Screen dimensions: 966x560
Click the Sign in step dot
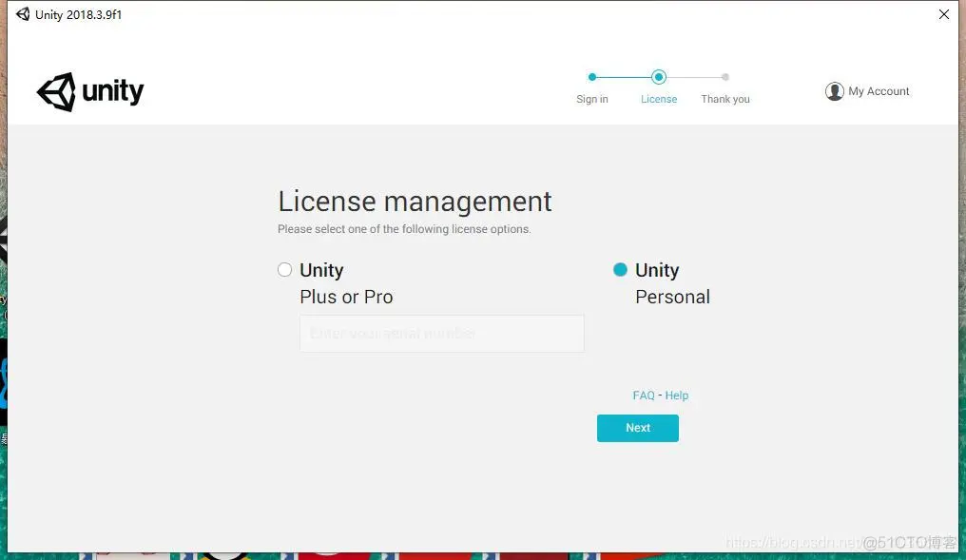(592, 77)
